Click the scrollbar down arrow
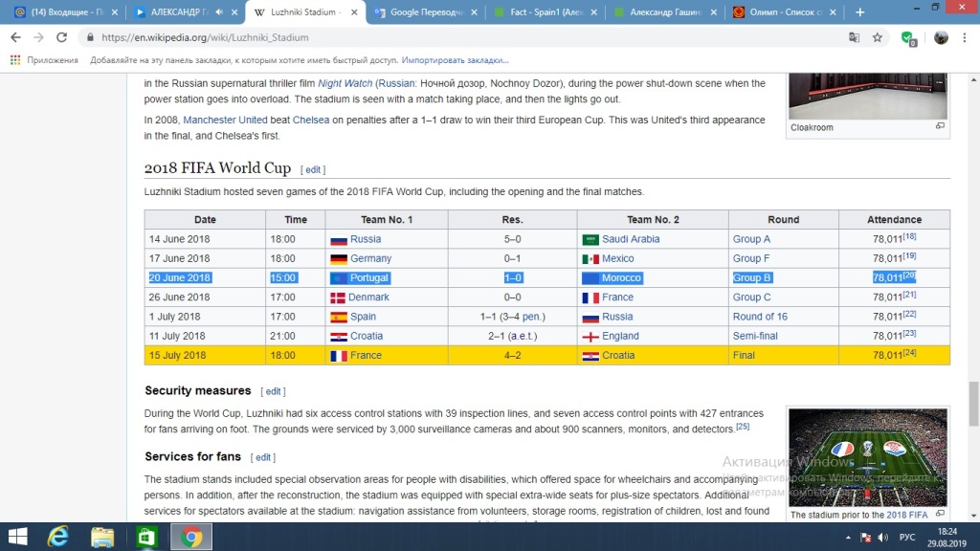The height and width of the screenshot is (551, 980). pyautogui.click(x=973, y=516)
